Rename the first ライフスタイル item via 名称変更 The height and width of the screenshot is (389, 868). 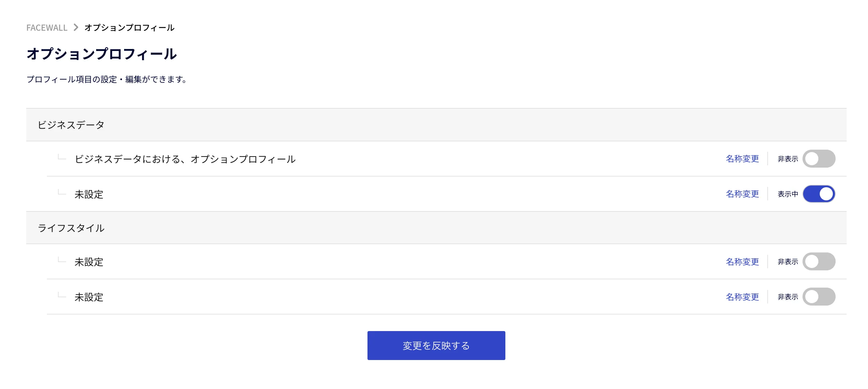click(742, 262)
